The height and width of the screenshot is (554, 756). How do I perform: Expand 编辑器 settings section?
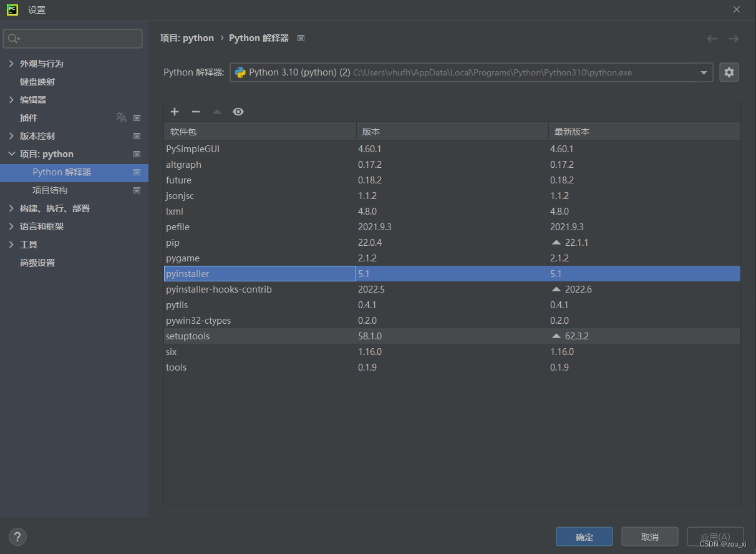(x=11, y=100)
